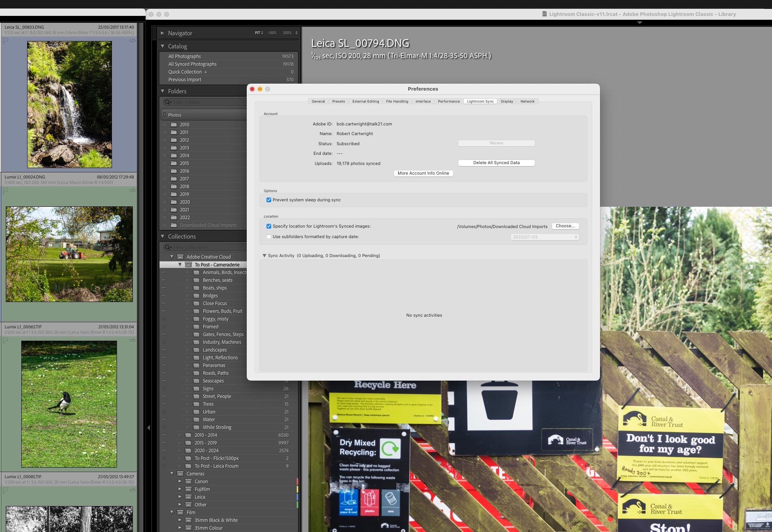Click the disabled Renew button
The image size is (772, 532).
click(496, 143)
